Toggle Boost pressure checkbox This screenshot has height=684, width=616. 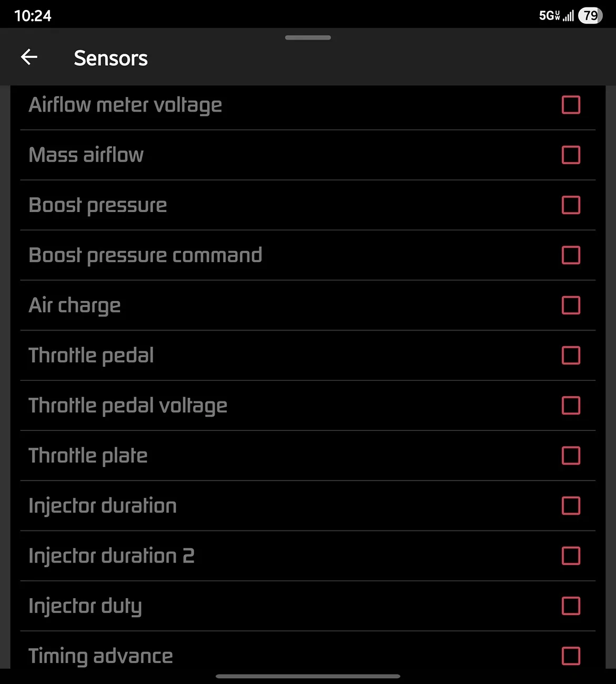click(x=571, y=205)
